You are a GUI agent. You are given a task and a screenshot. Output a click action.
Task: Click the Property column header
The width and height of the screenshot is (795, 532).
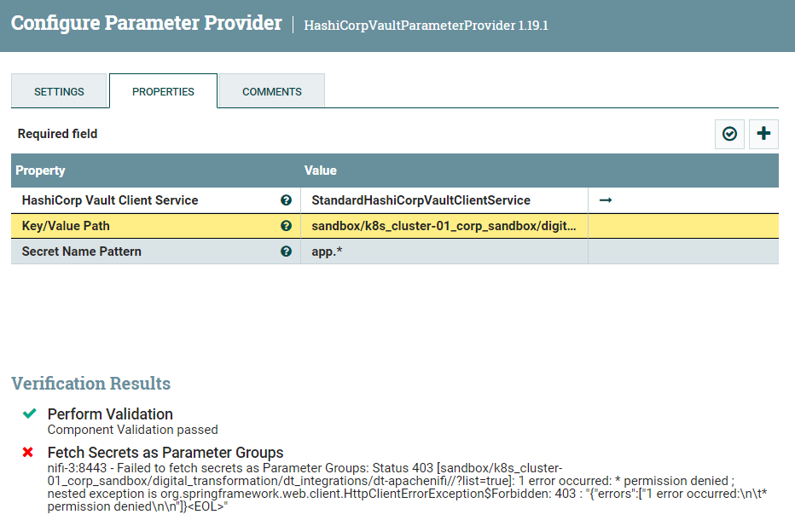point(40,171)
